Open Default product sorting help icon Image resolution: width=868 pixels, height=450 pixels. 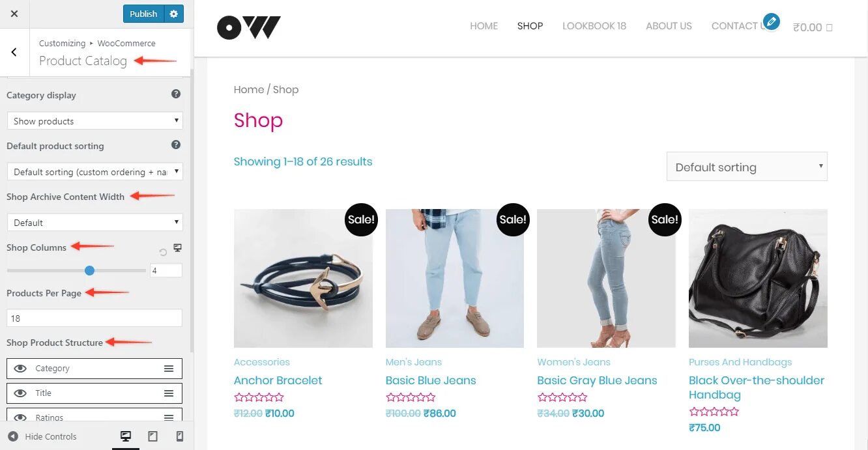point(176,145)
